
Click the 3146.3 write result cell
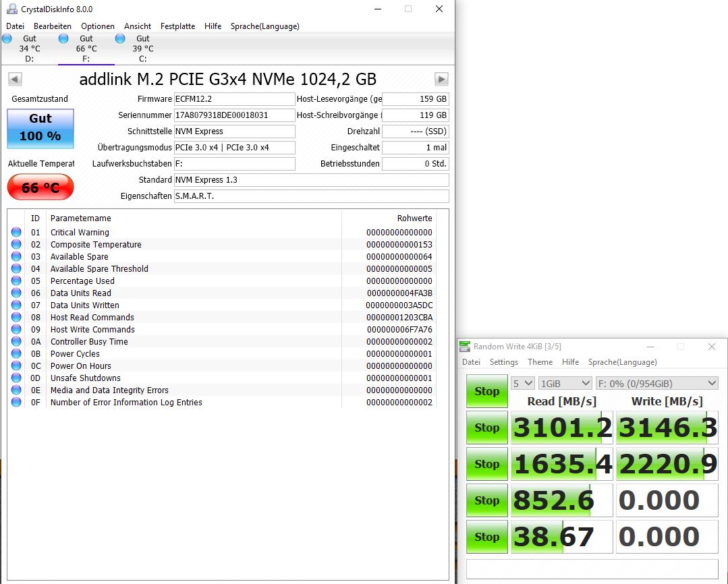[x=667, y=428]
